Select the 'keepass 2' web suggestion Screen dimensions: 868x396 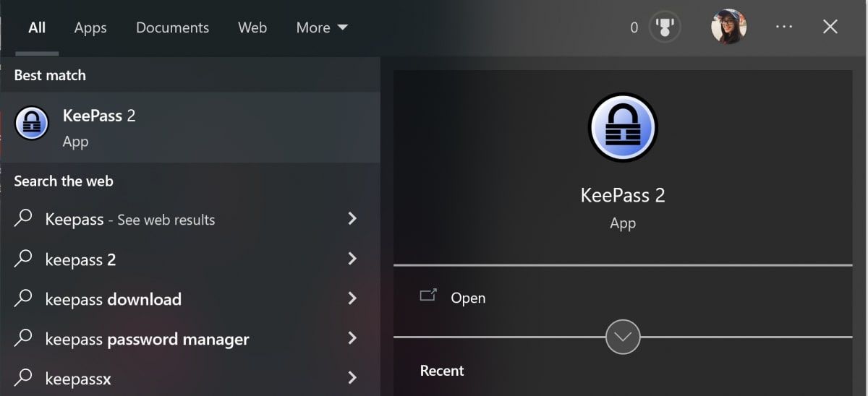(x=190, y=259)
